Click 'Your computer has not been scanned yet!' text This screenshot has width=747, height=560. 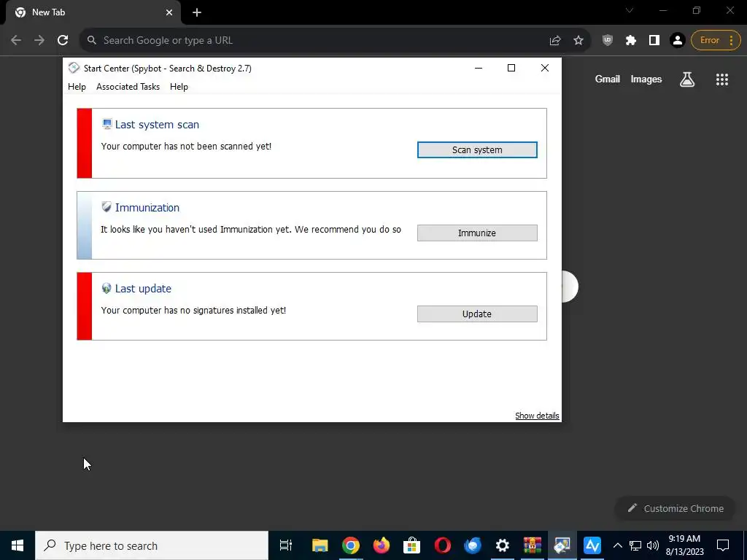point(186,146)
